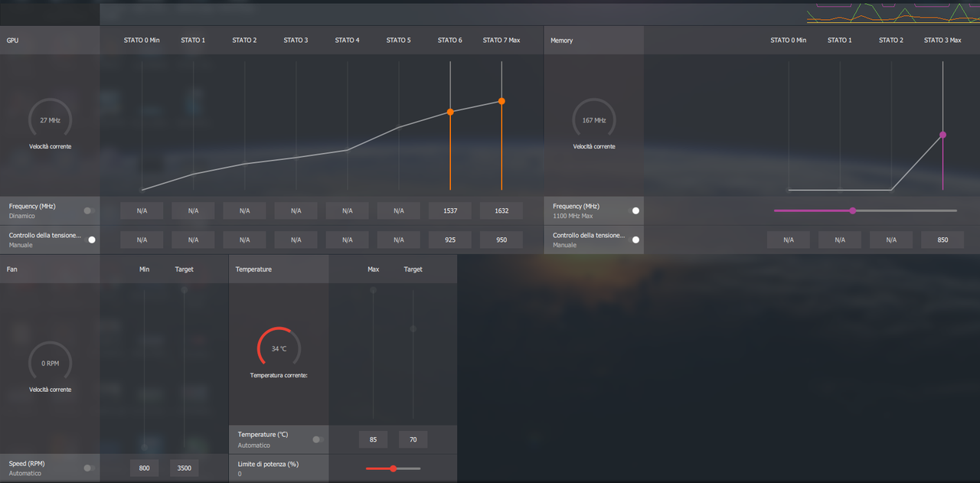Click fan Min speed field 800
980x483 pixels.
tap(145, 468)
